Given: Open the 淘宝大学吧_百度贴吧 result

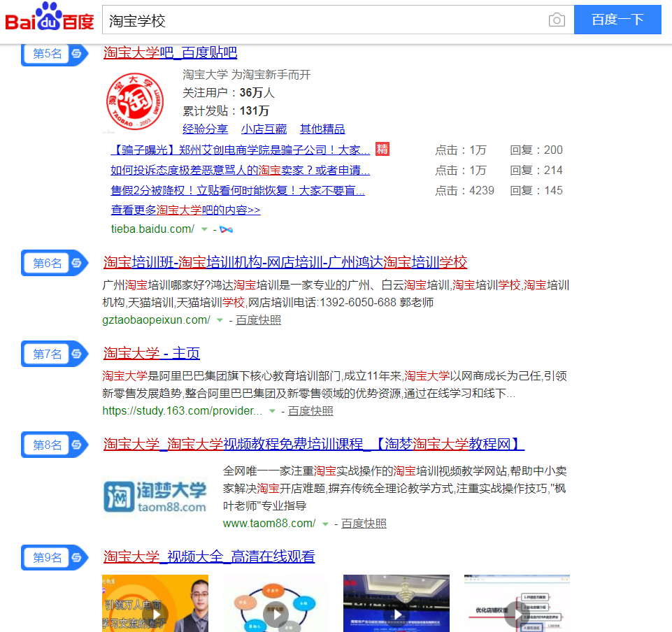Looking at the screenshot, I should coord(170,52).
